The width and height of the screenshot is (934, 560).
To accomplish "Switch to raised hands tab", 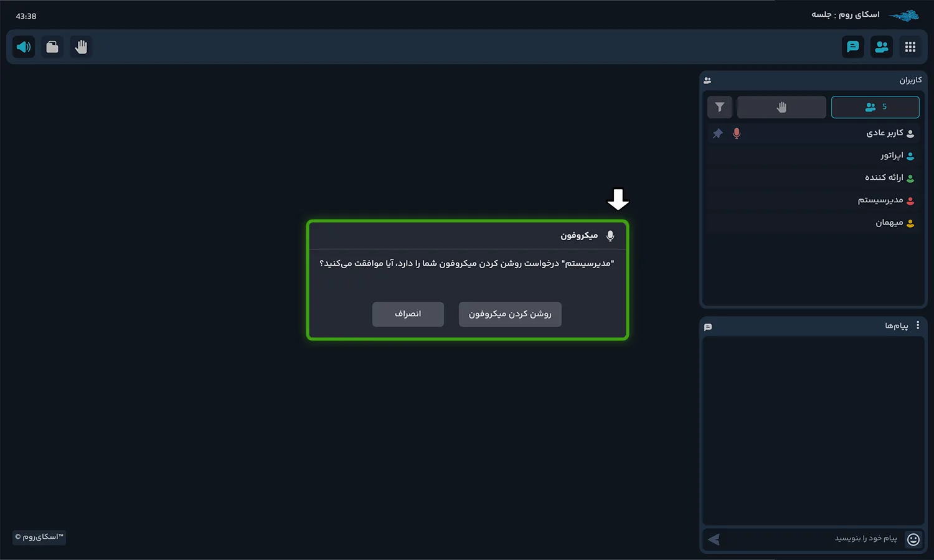I will pyautogui.click(x=781, y=107).
